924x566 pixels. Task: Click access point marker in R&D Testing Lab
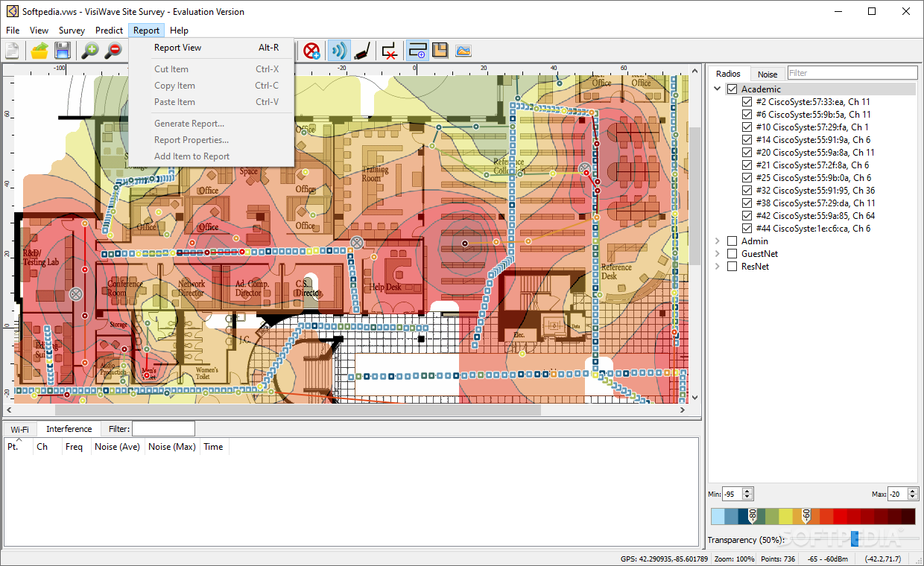pos(75,294)
